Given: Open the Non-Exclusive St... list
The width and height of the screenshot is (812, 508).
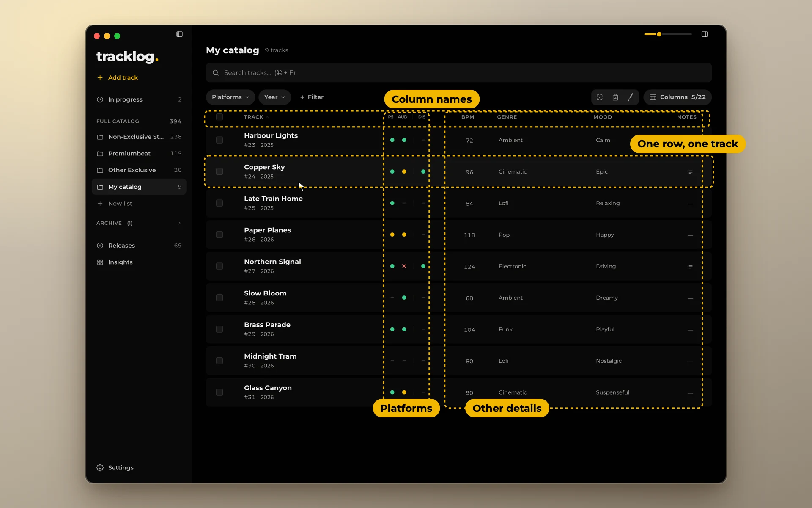Looking at the screenshot, I should coord(139,137).
